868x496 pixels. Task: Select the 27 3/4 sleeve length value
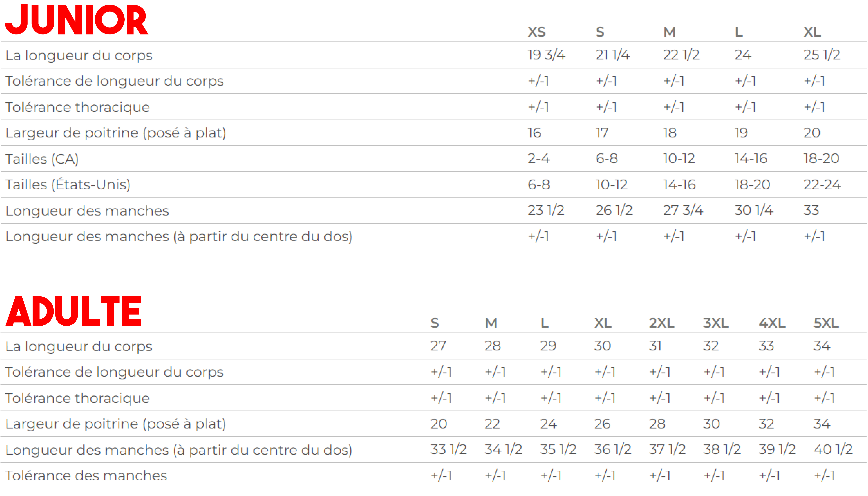683,210
